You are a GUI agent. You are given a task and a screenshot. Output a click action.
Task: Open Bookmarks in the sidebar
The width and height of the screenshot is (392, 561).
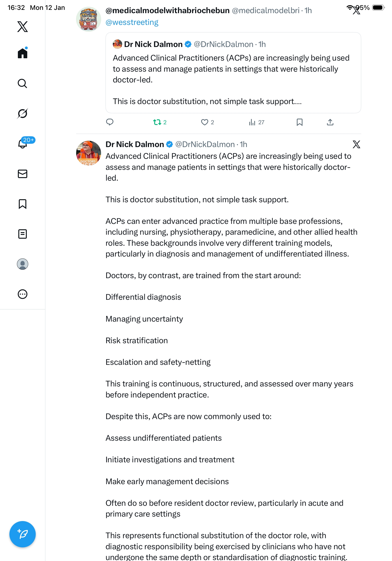23,204
